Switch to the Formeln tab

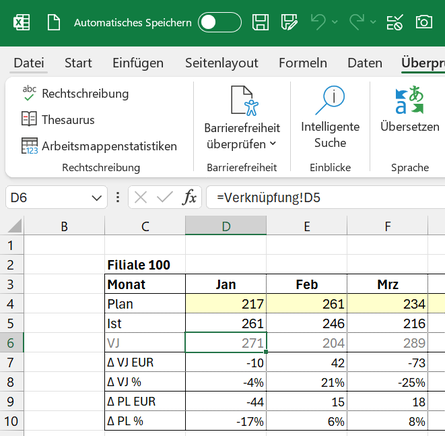tap(303, 63)
